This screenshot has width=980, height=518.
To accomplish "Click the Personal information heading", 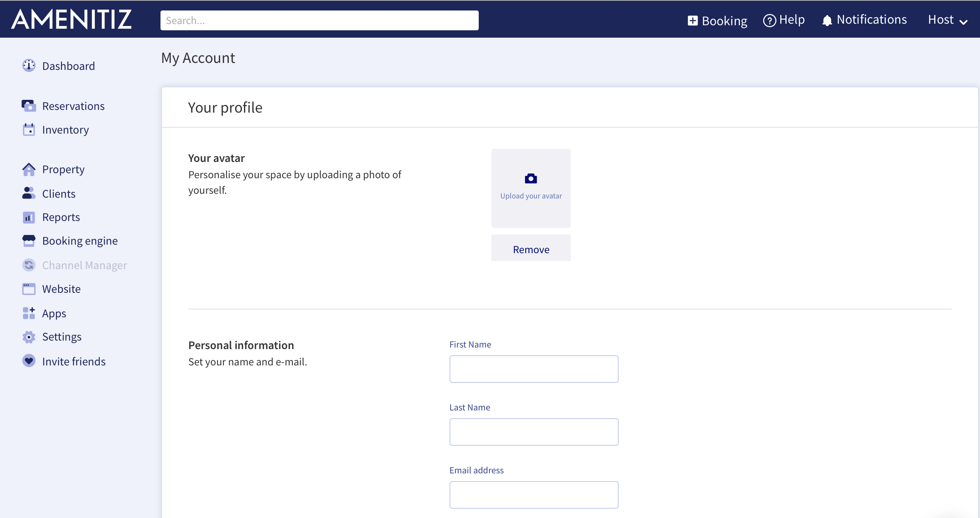I will pyautogui.click(x=241, y=345).
